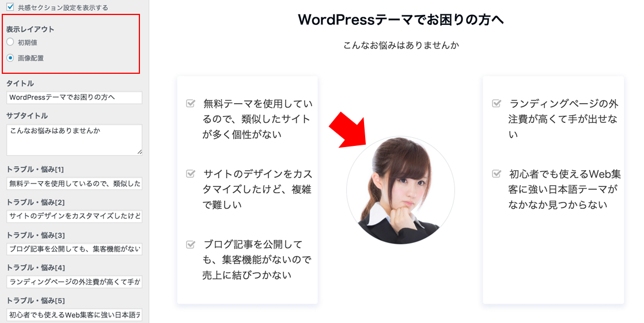The image size is (644, 323).
Task: Click the トラブル・悩み[1] input field
Action: click(x=74, y=183)
